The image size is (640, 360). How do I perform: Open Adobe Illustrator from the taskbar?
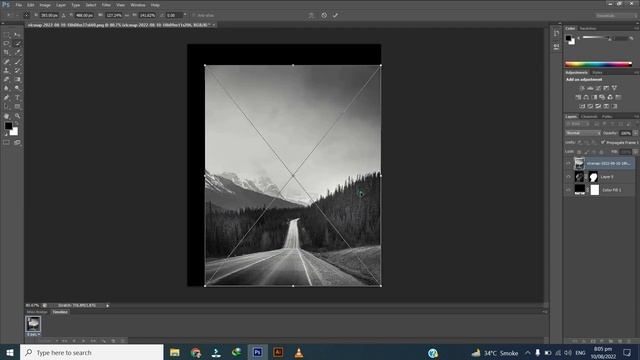coord(278,352)
